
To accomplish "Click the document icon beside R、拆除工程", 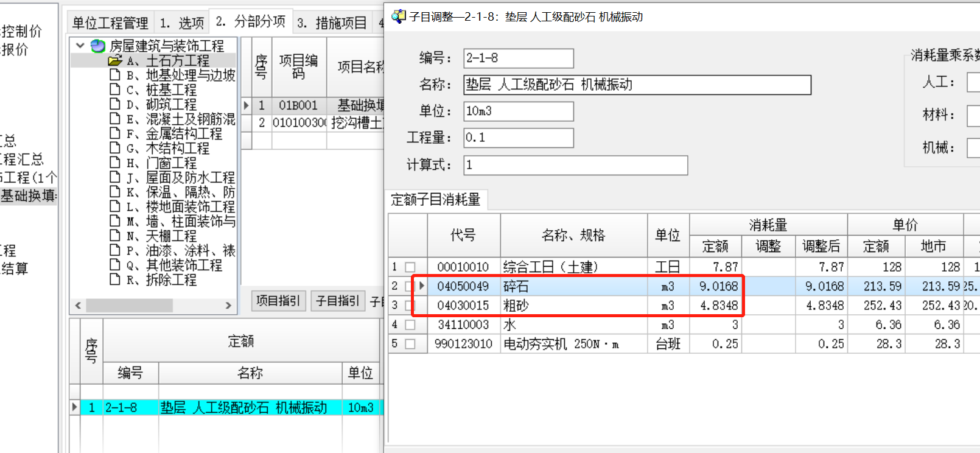I will coord(114,279).
